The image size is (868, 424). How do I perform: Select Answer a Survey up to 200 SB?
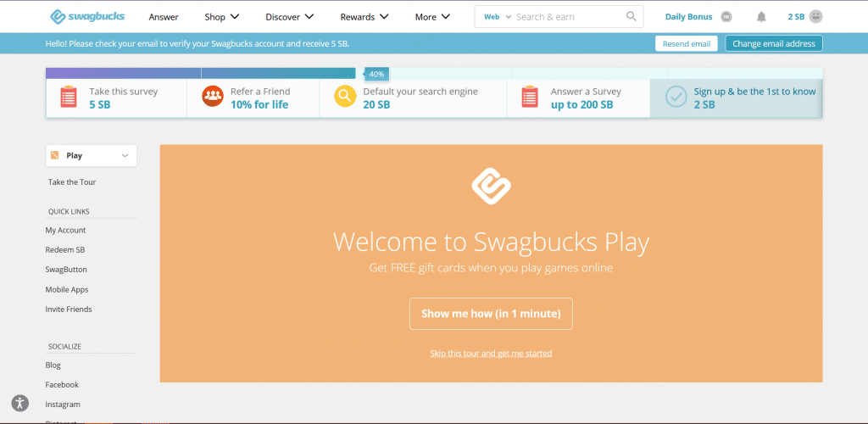pyautogui.click(x=578, y=98)
